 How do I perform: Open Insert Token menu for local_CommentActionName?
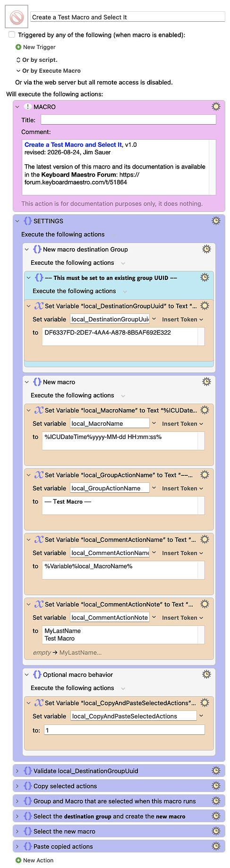(182, 553)
